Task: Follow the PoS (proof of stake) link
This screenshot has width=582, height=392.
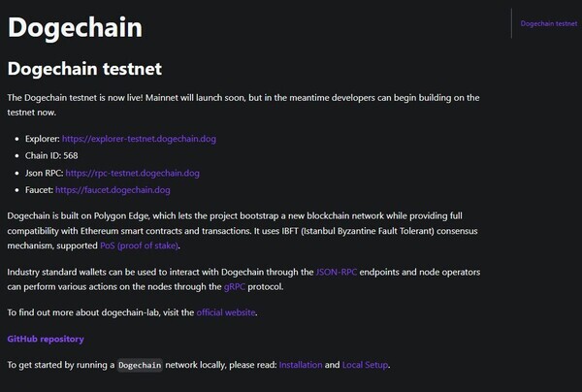Action: (139, 245)
